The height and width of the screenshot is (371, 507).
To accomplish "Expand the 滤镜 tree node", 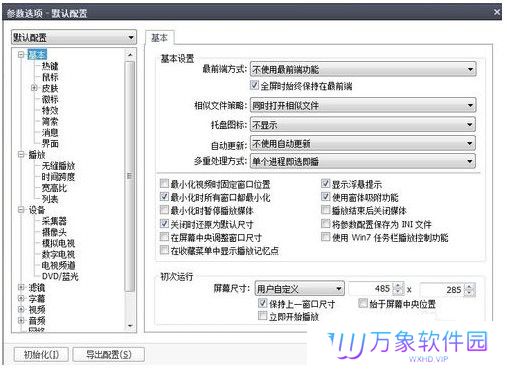I will 21,287.
